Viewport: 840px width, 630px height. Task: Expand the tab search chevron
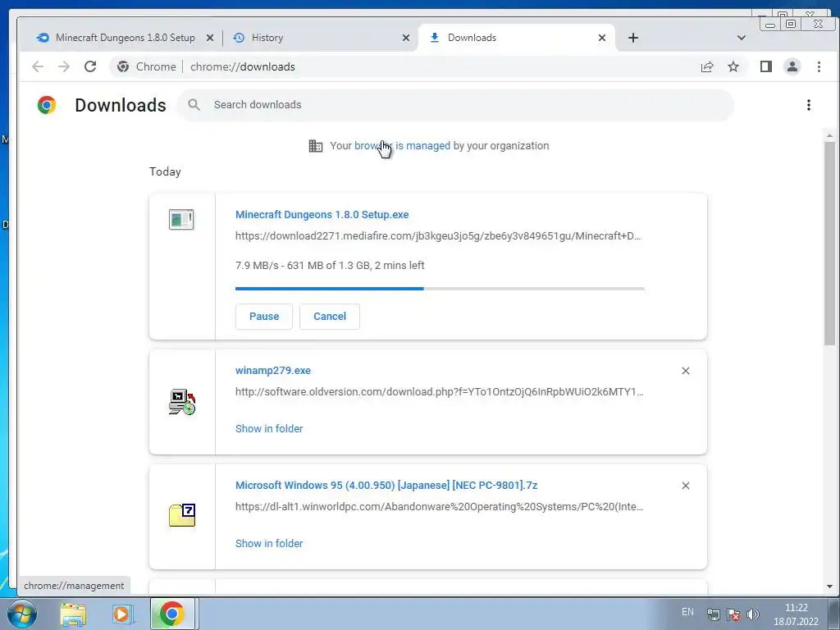(741, 38)
